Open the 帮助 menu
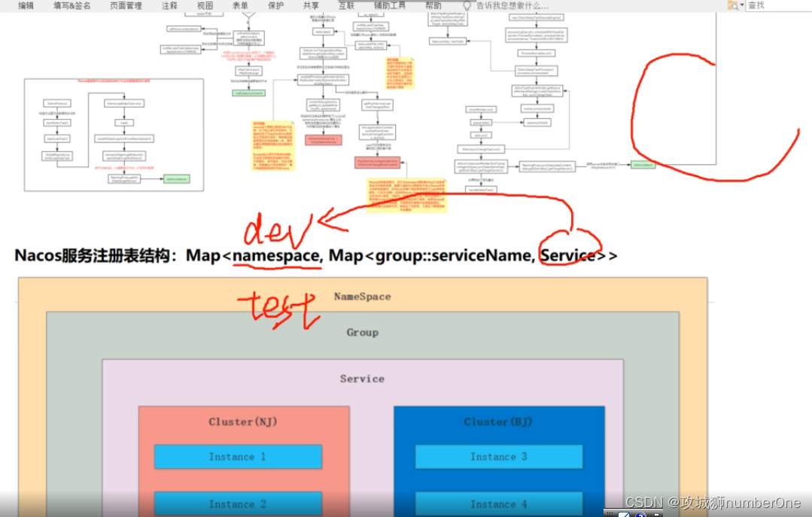The width and height of the screenshot is (812, 517). [433, 6]
